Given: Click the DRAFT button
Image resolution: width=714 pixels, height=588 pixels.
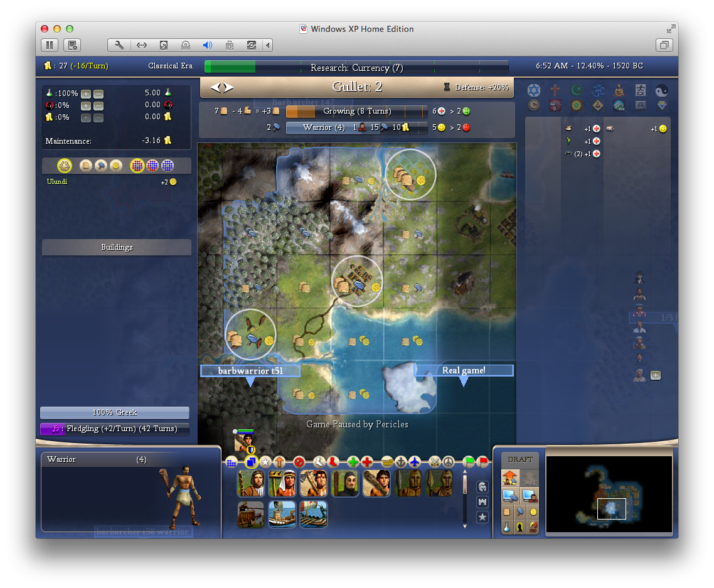Looking at the screenshot, I should tap(520, 459).
